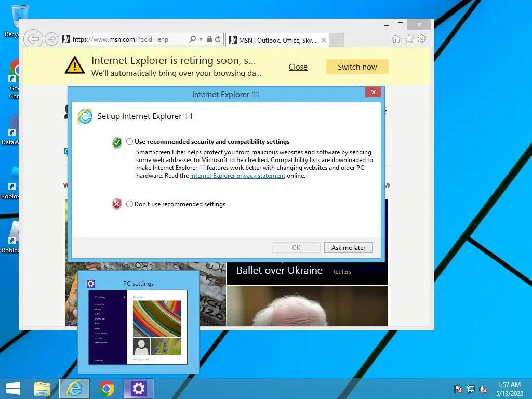Click Internet Explorer taskbar icon

click(74, 389)
